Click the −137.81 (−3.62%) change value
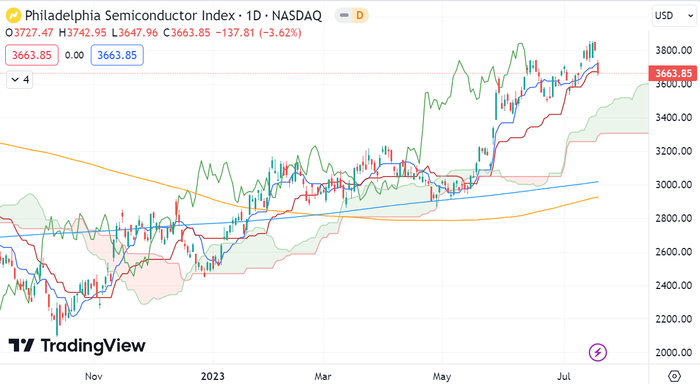This screenshot has width=700, height=384. click(258, 33)
